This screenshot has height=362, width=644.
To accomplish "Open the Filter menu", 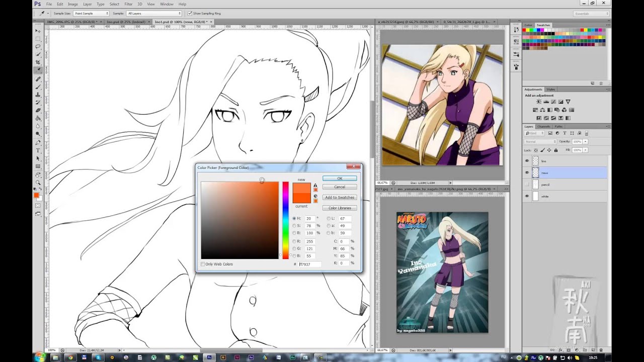I will coord(128,4).
